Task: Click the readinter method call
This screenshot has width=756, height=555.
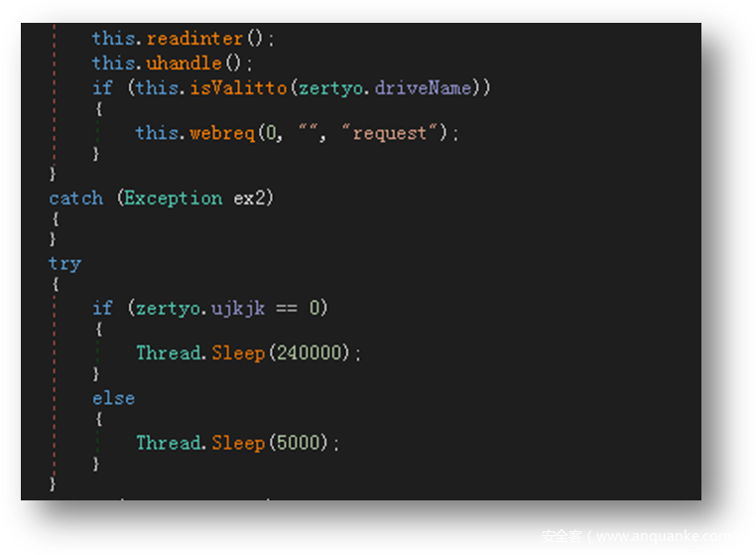Action: click(194, 39)
